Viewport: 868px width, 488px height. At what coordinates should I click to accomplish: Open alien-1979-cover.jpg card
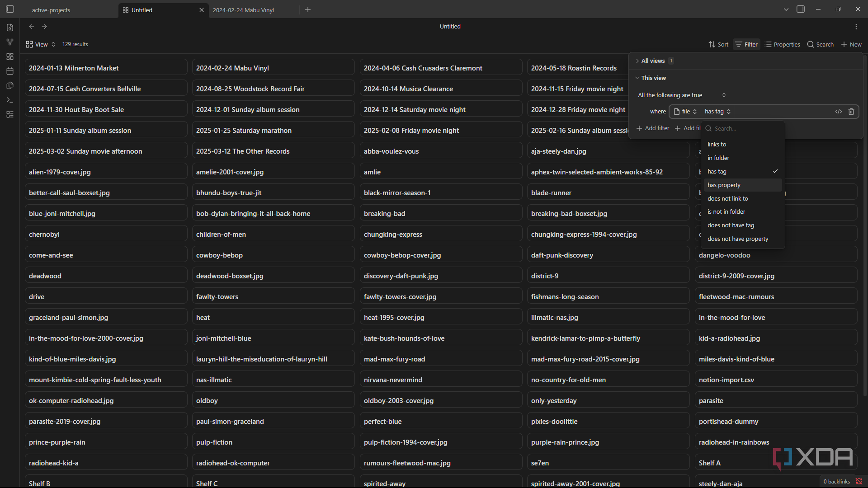tap(106, 172)
